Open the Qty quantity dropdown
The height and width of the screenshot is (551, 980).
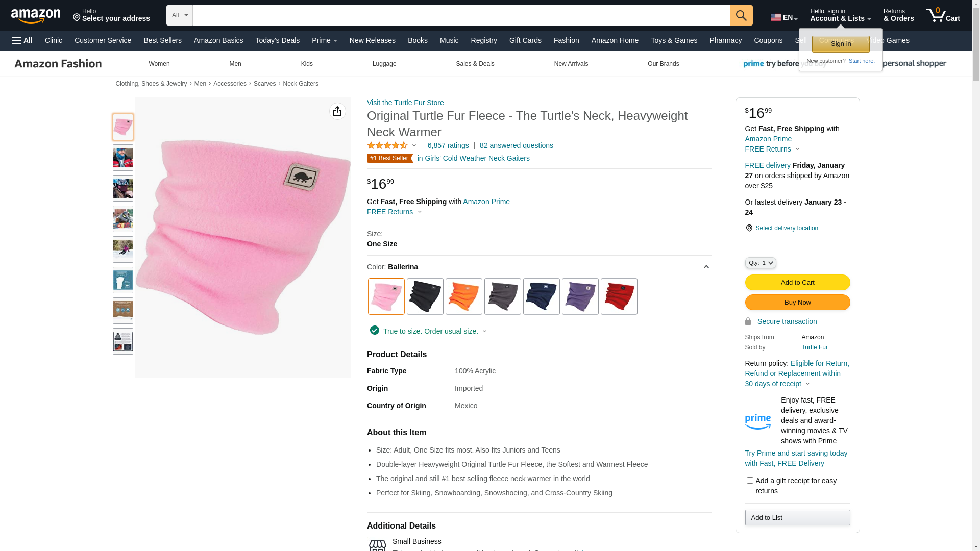point(761,263)
